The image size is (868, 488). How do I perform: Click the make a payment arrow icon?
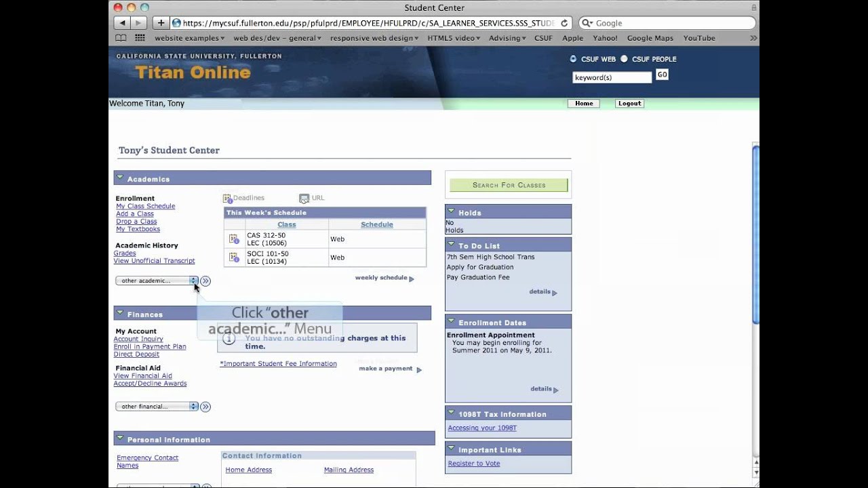(x=419, y=370)
